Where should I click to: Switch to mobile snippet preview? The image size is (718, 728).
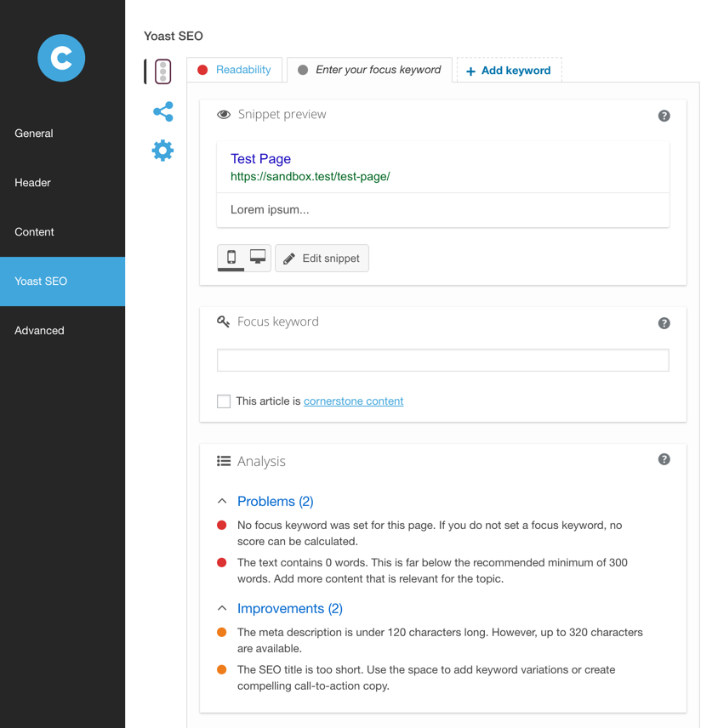click(x=231, y=257)
